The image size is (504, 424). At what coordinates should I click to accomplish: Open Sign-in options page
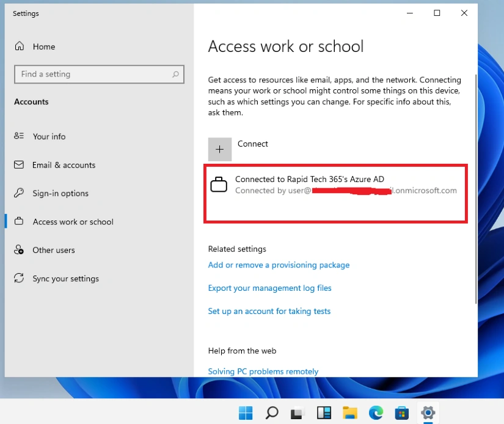pos(60,193)
